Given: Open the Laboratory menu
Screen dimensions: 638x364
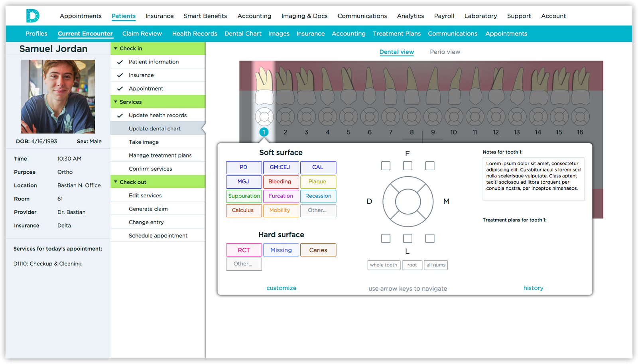Looking at the screenshot, I should (x=480, y=16).
